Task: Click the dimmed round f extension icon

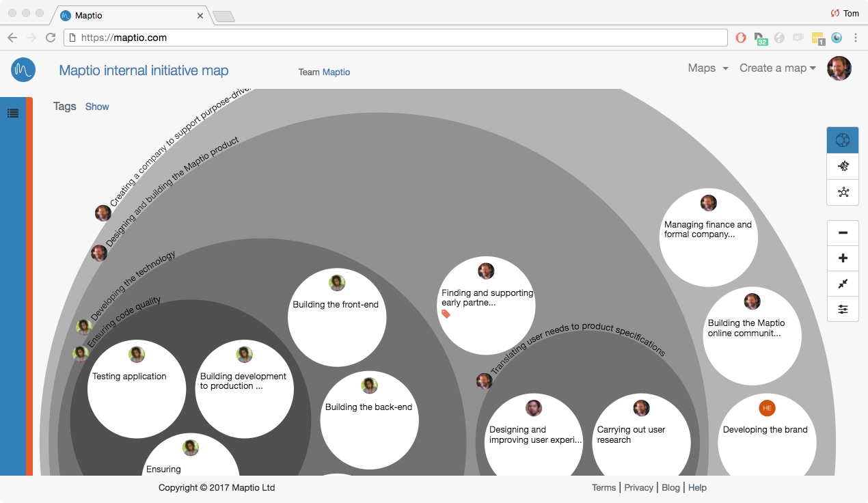Action: click(779, 38)
